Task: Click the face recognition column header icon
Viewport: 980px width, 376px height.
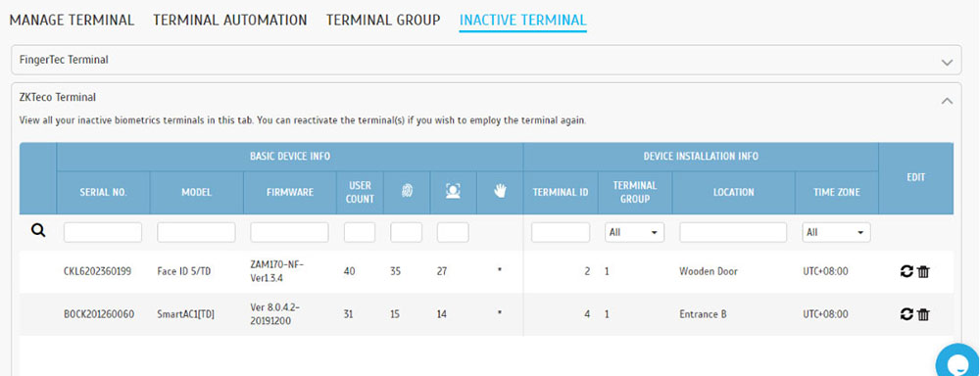Action: [x=453, y=192]
